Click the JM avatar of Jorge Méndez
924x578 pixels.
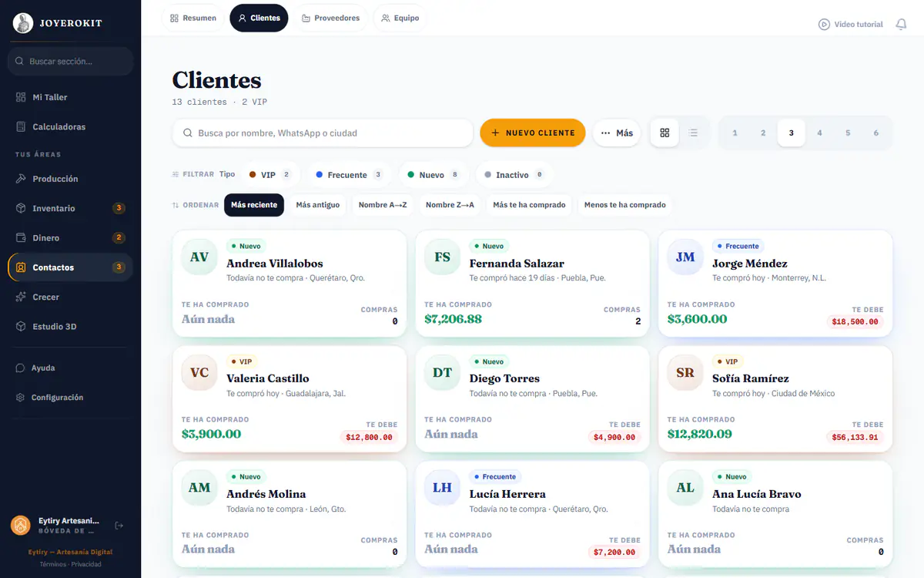tap(685, 257)
